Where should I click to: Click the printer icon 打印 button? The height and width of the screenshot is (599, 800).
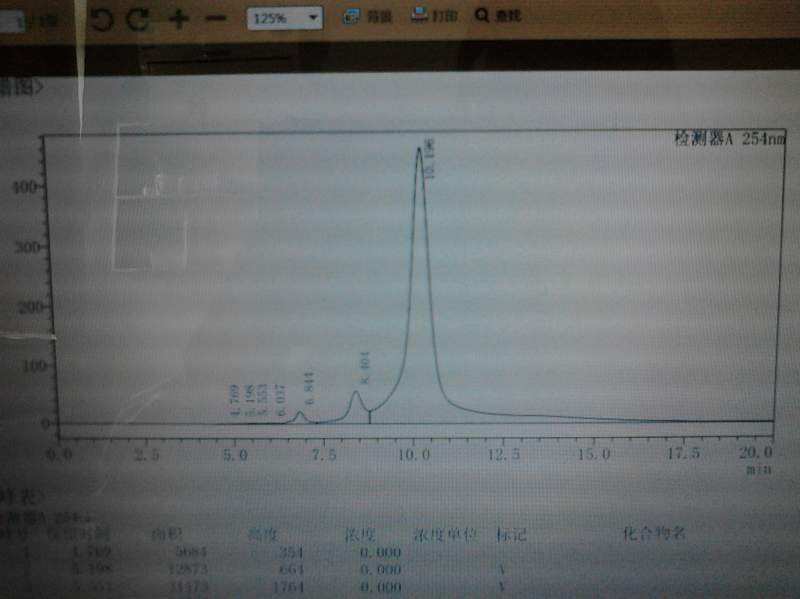tap(434, 15)
